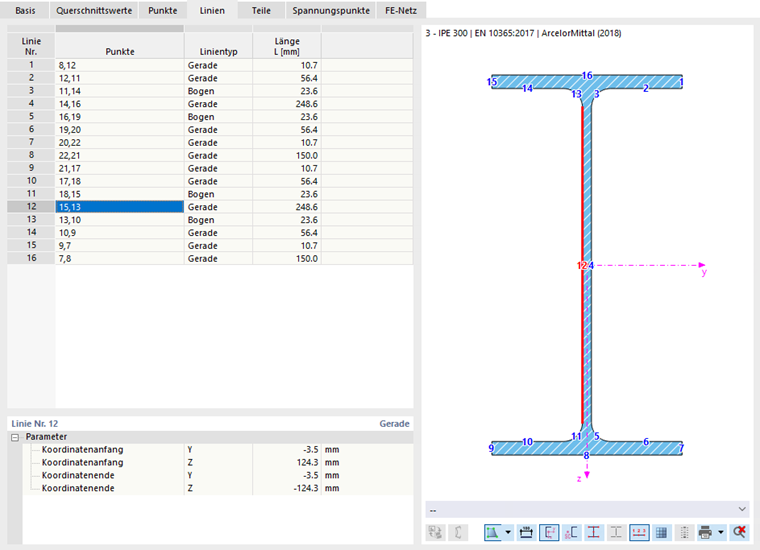This screenshot has height=550, width=760.
Task: Click the grey I-section outline icon
Action: tap(616, 533)
